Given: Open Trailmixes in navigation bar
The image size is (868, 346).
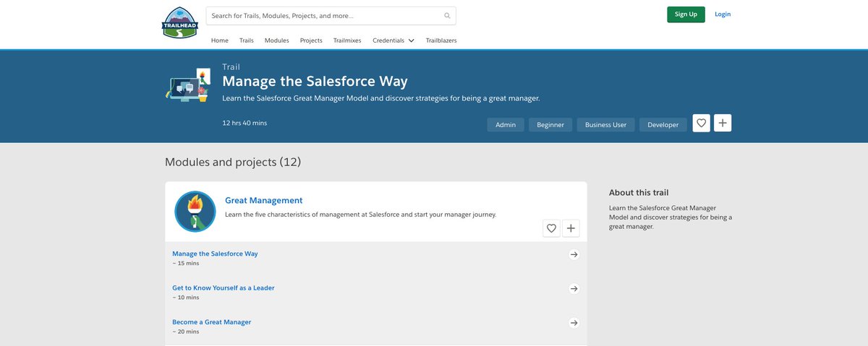Looking at the screenshot, I should point(348,40).
